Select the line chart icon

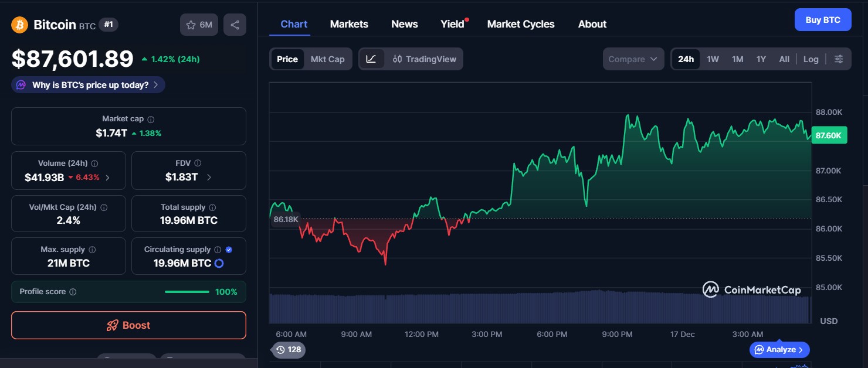coord(372,59)
